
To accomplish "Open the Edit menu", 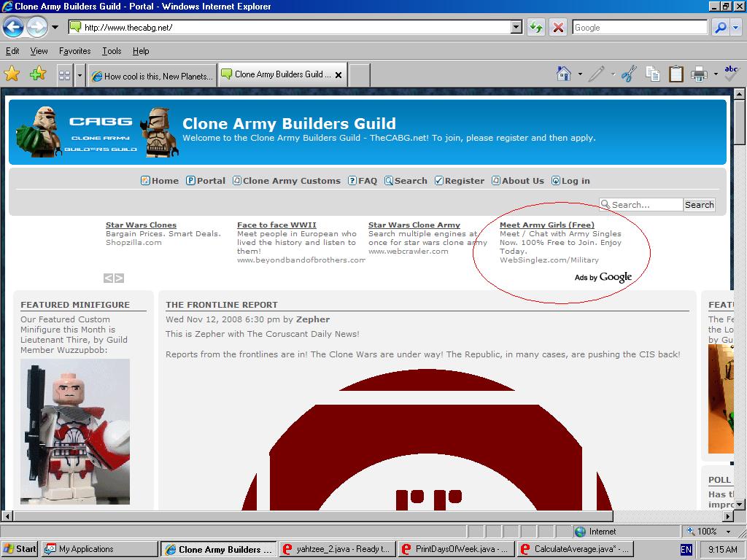I will pyautogui.click(x=12, y=51).
